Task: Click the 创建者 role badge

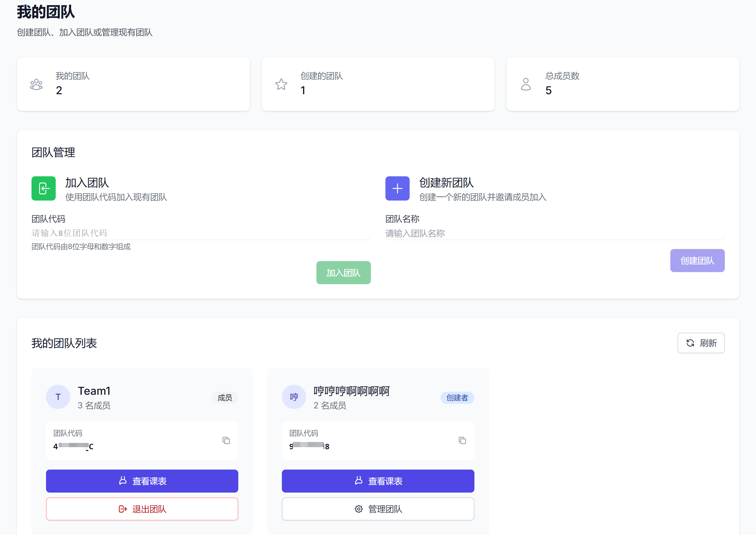Action: (x=457, y=398)
